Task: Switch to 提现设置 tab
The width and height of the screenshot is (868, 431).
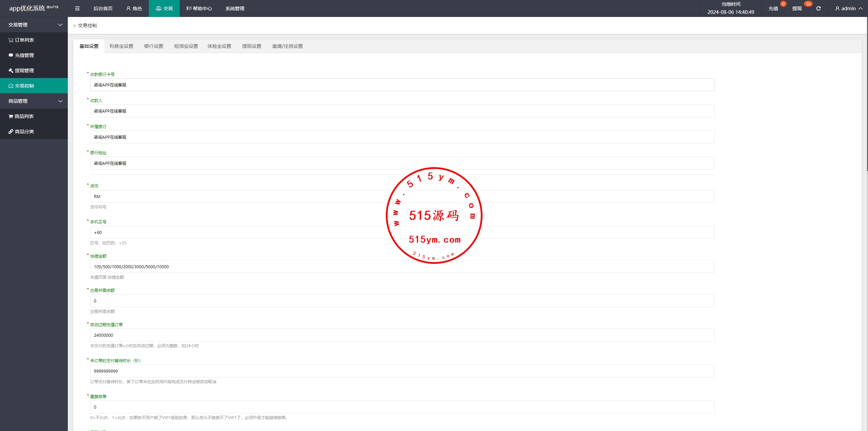Action: tap(252, 46)
